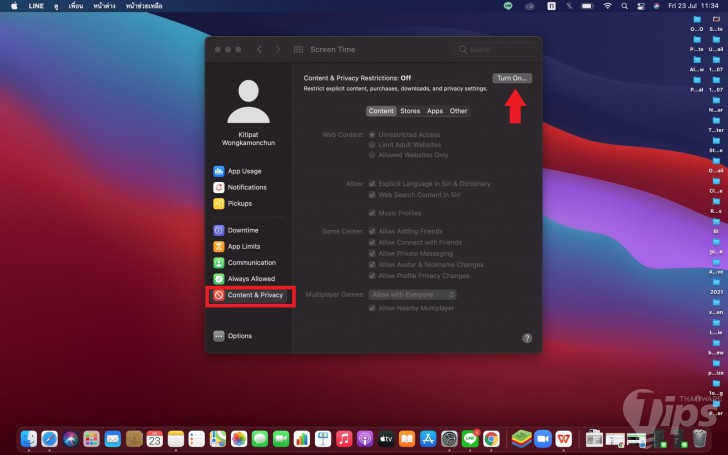Open Siri from the Dock
This screenshot has height=455, width=728.
coord(71,438)
